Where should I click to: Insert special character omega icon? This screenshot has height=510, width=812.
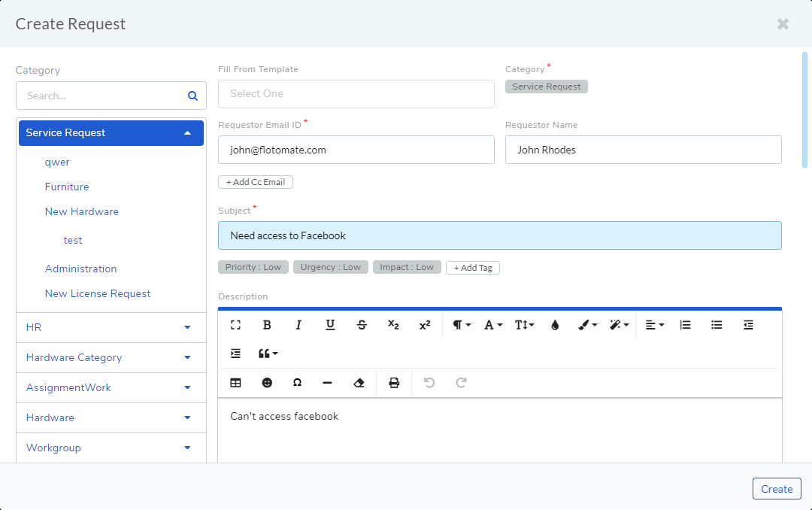[297, 382]
